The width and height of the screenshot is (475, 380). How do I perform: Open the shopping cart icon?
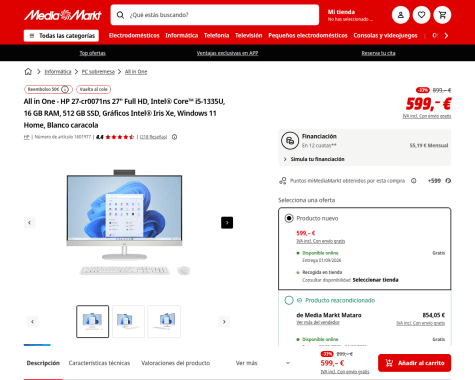click(x=442, y=15)
